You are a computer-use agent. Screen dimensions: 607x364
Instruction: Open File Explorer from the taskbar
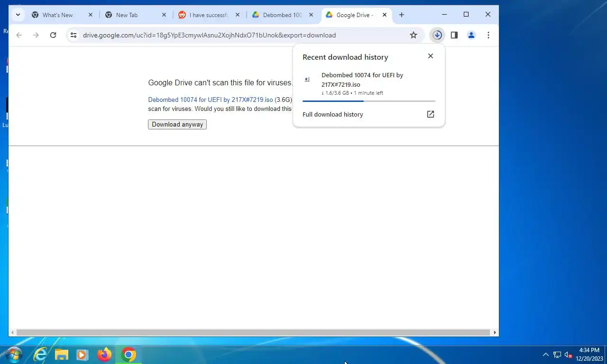tap(62, 355)
